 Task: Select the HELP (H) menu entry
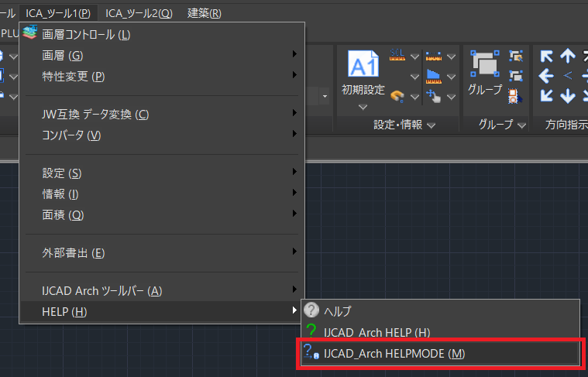(x=162, y=312)
